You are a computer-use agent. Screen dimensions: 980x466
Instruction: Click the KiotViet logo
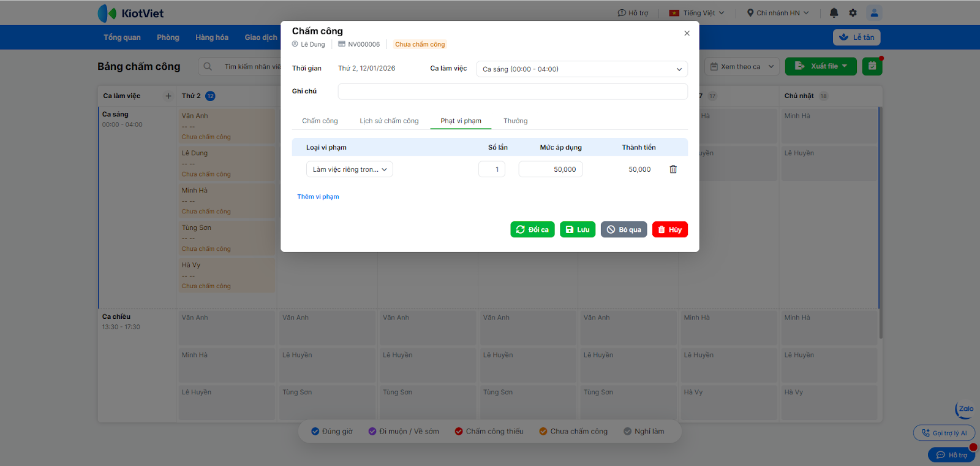pos(130,13)
